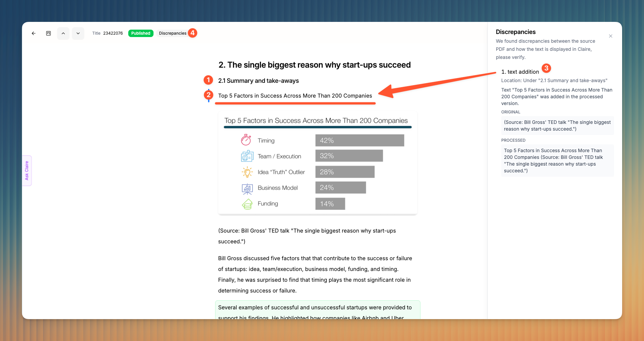Click the '2.1 Summary and take-aways' heading
Viewport: 644px width, 341px height.
(259, 81)
